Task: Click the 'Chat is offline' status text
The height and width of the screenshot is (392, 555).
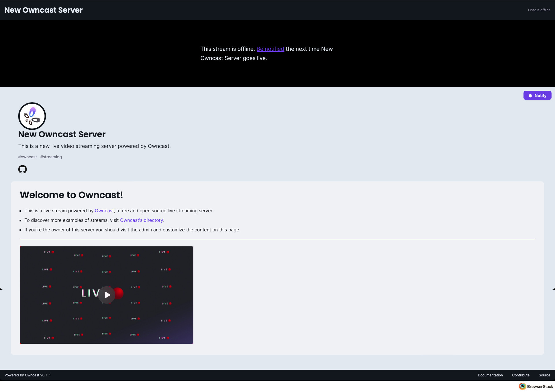Action: pos(539,10)
